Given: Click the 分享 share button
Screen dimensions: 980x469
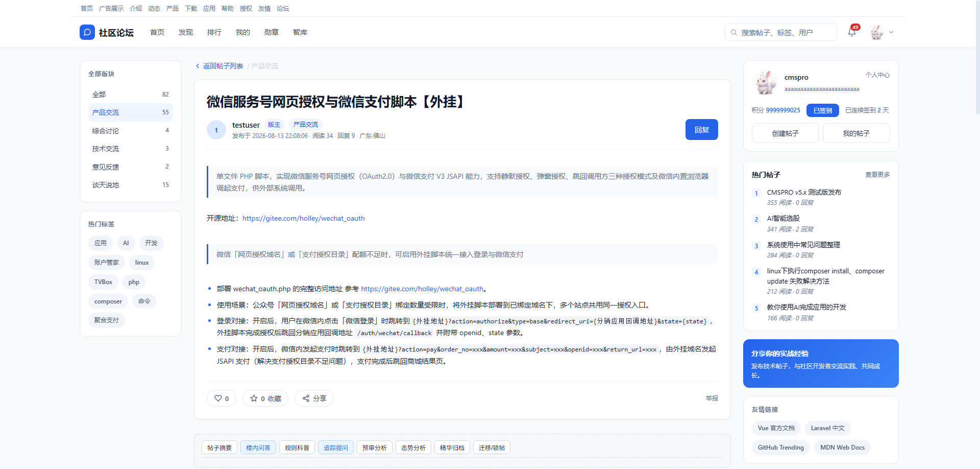Looking at the screenshot, I should click(314, 398).
